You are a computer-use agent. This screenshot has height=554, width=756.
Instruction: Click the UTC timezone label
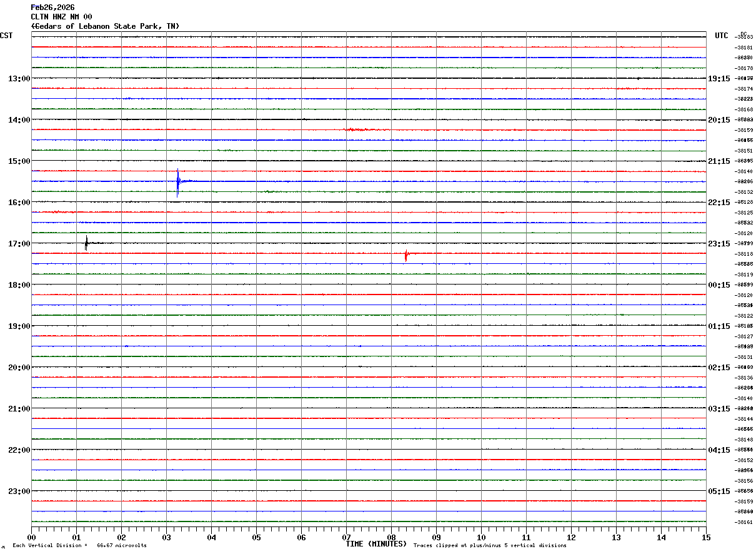[x=722, y=36]
